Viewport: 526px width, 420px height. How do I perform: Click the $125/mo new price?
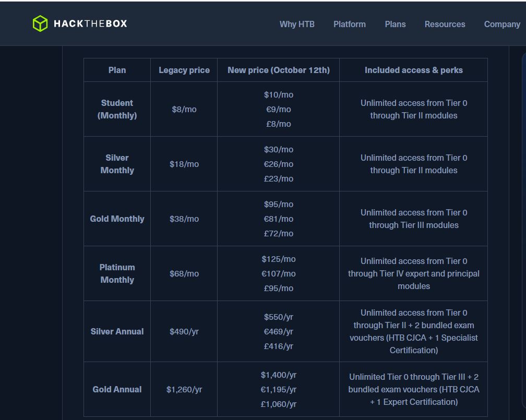[279, 259]
